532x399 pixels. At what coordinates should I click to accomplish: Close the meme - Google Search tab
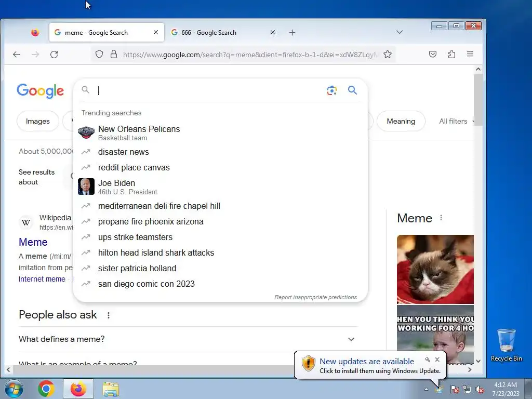coord(156,32)
